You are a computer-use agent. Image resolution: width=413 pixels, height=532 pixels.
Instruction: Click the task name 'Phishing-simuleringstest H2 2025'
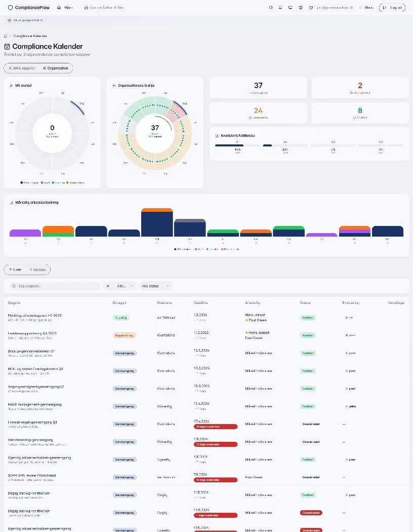coord(34,316)
